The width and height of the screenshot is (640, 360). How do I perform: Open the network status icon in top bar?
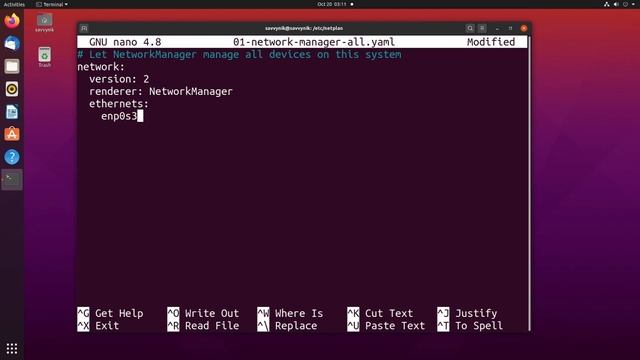pyautogui.click(x=607, y=4)
